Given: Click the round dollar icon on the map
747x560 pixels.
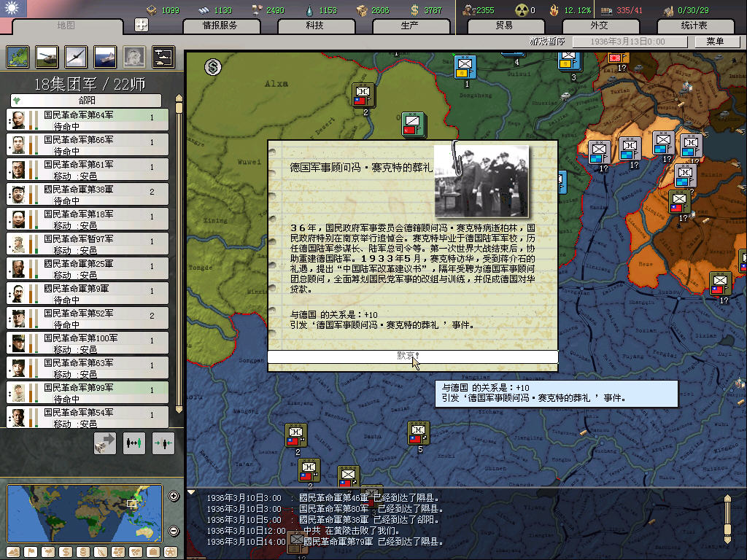Looking at the screenshot, I should (x=212, y=67).
